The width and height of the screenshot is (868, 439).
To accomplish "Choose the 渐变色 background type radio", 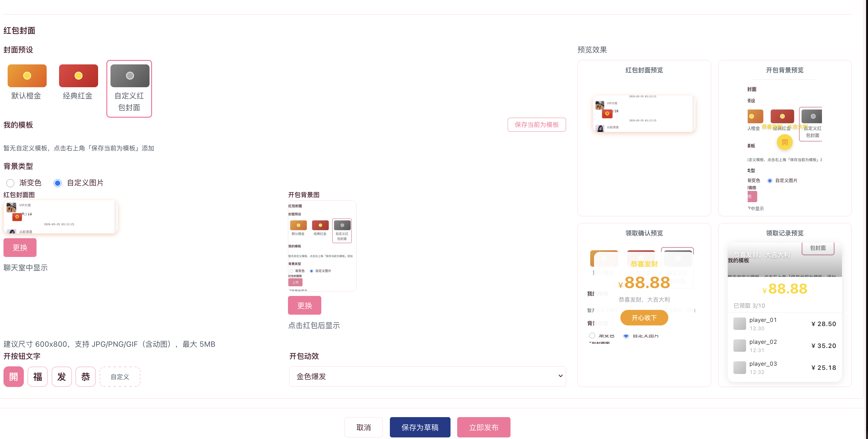I will (x=10, y=183).
